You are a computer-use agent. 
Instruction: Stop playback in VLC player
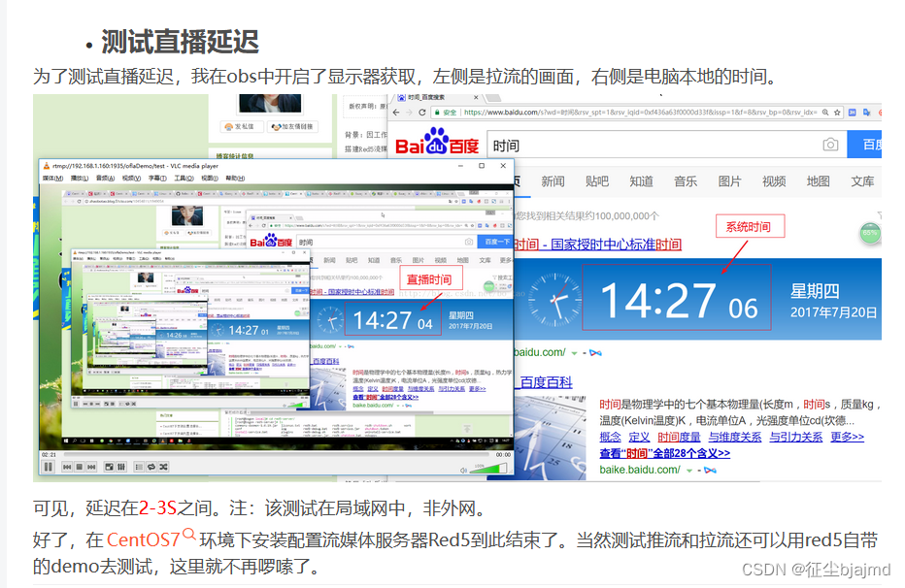click(79, 467)
